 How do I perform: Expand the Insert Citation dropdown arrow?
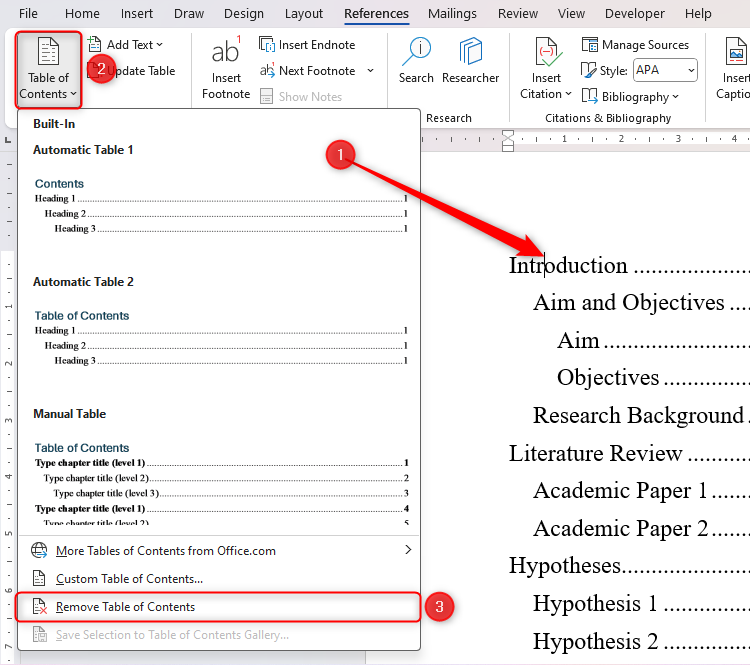tap(568, 94)
